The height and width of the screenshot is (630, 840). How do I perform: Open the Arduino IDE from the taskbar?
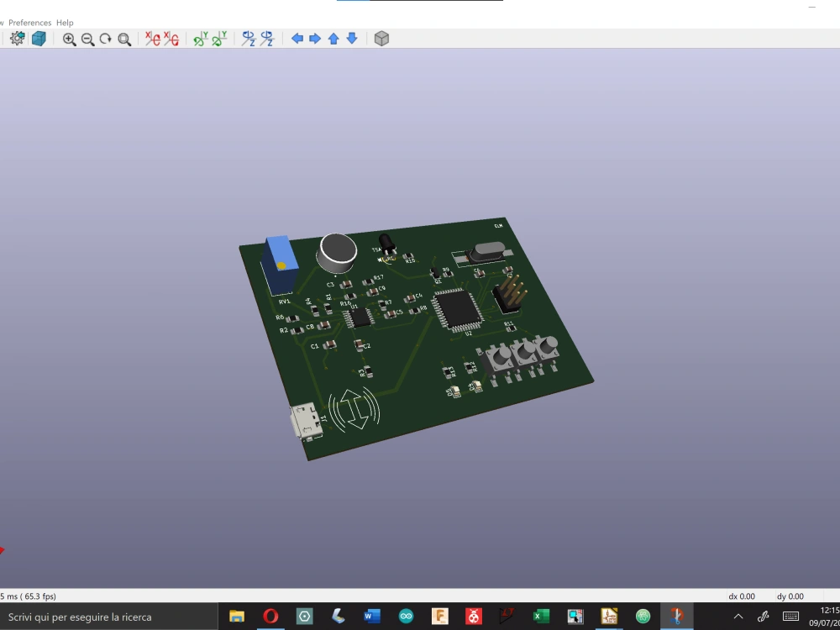pos(406,617)
